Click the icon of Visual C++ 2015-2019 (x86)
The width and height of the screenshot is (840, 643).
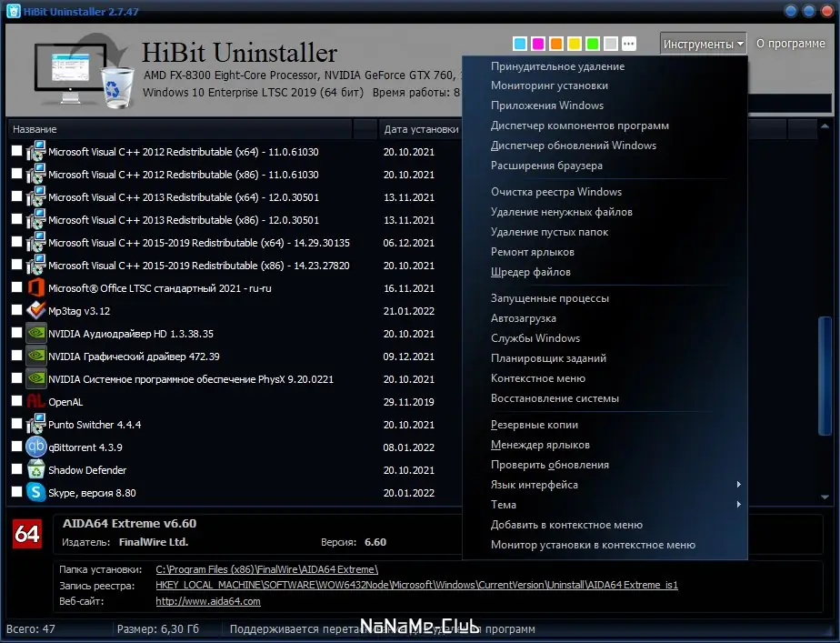pyautogui.click(x=35, y=265)
